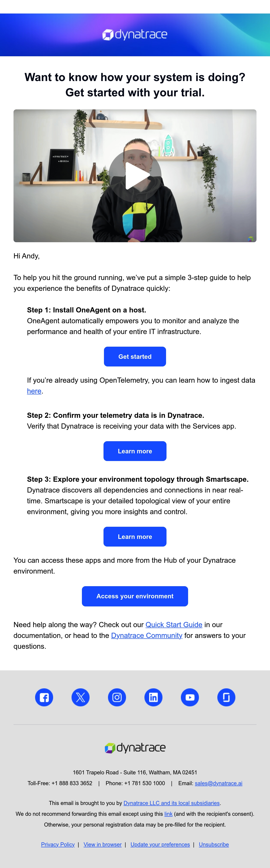Visit the Dynatrace Community link
Image resolution: width=270 pixels, height=868 pixels.
coord(147,635)
